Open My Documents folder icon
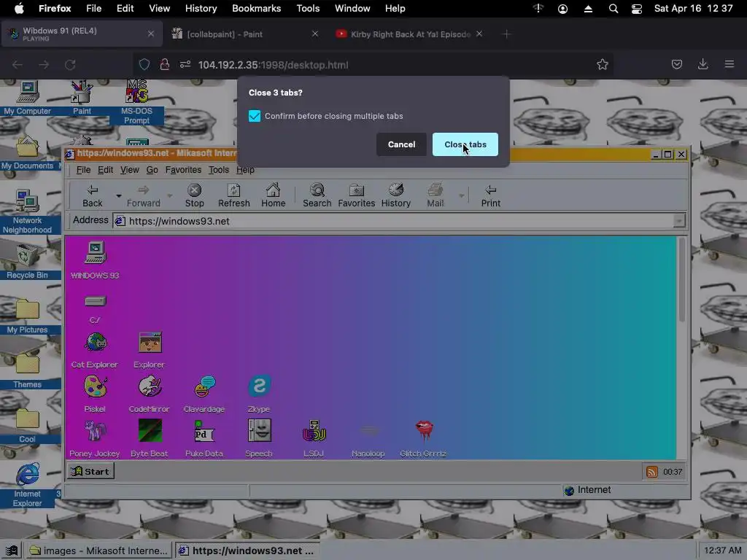This screenshot has height=560, width=747. (x=27, y=153)
